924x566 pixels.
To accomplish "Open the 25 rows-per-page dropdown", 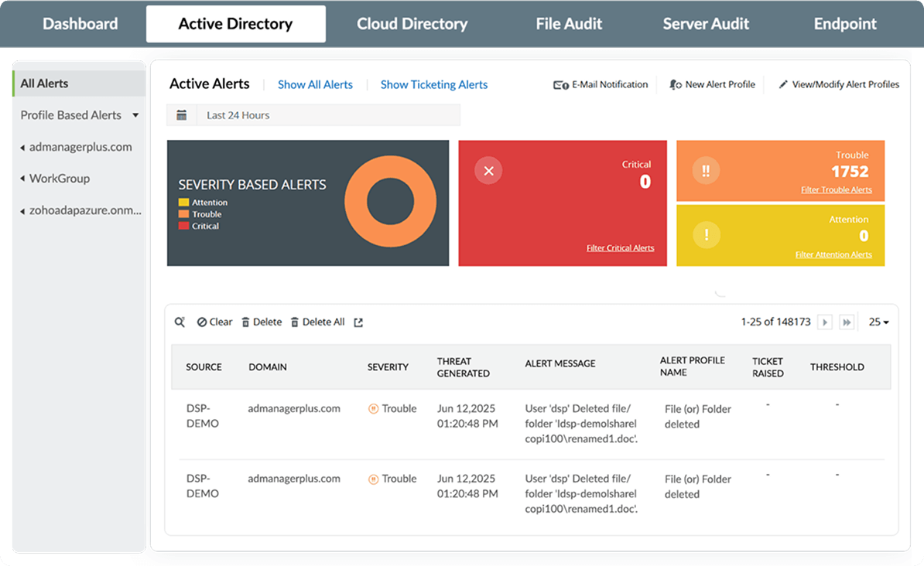I will pyautogui.click(x=878, y=322).
